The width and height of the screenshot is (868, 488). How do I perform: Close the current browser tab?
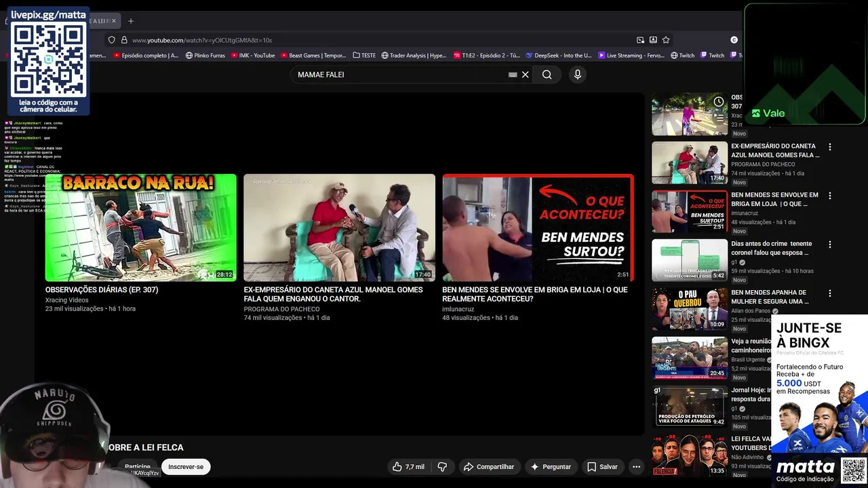click(114, 21)
